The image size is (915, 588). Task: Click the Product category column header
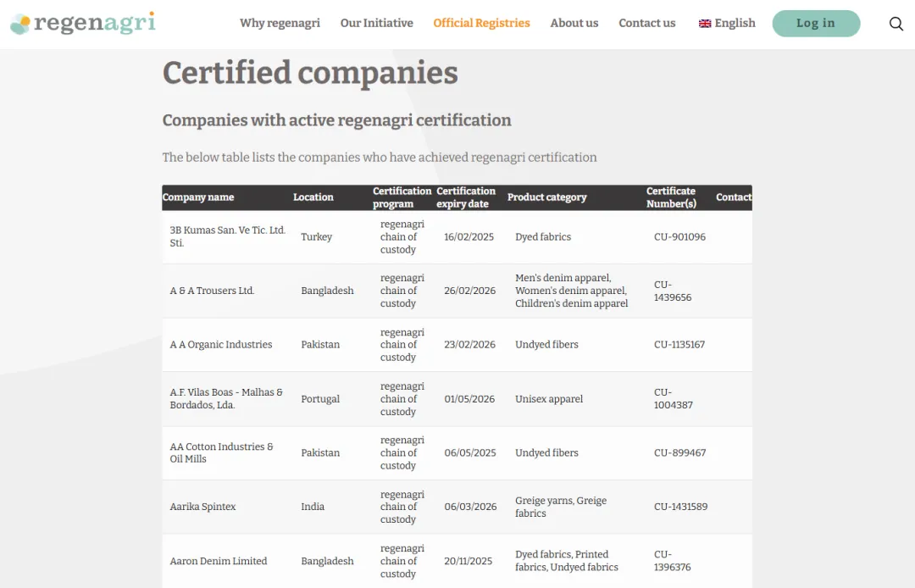(546, 197)
